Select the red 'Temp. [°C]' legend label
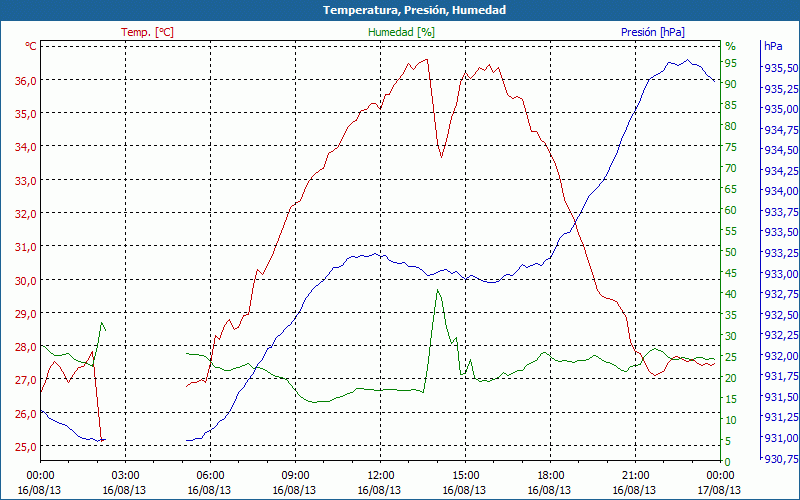This screenshot has height=500, width=800. (147, 33)
